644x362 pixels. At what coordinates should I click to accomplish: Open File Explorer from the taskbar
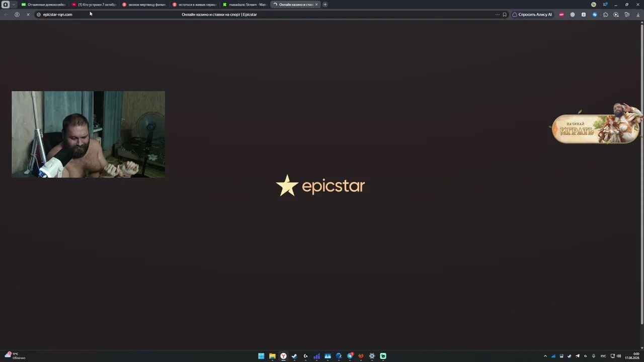click(272, 356)
